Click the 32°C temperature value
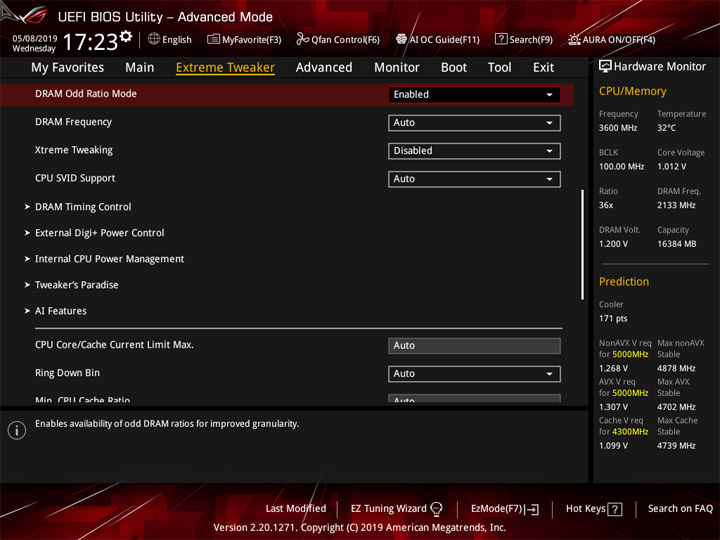This screenshot has width=720, height=540. pyautogui.click(x=666, y=128)
